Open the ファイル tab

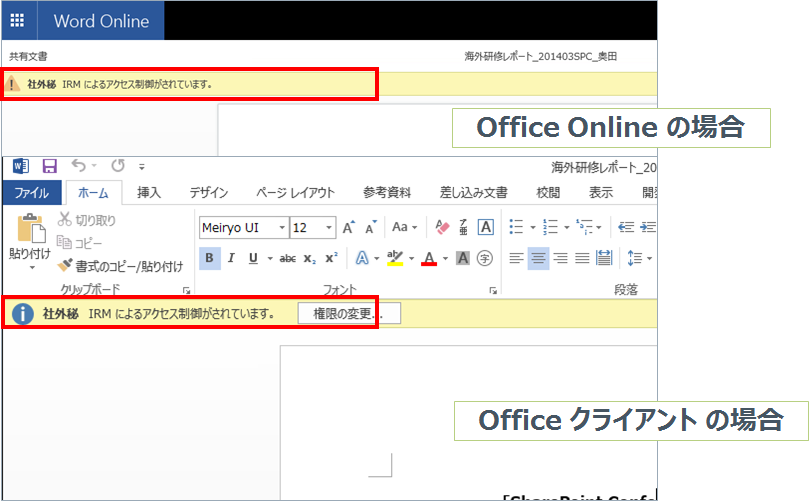[x=31, y=193]
